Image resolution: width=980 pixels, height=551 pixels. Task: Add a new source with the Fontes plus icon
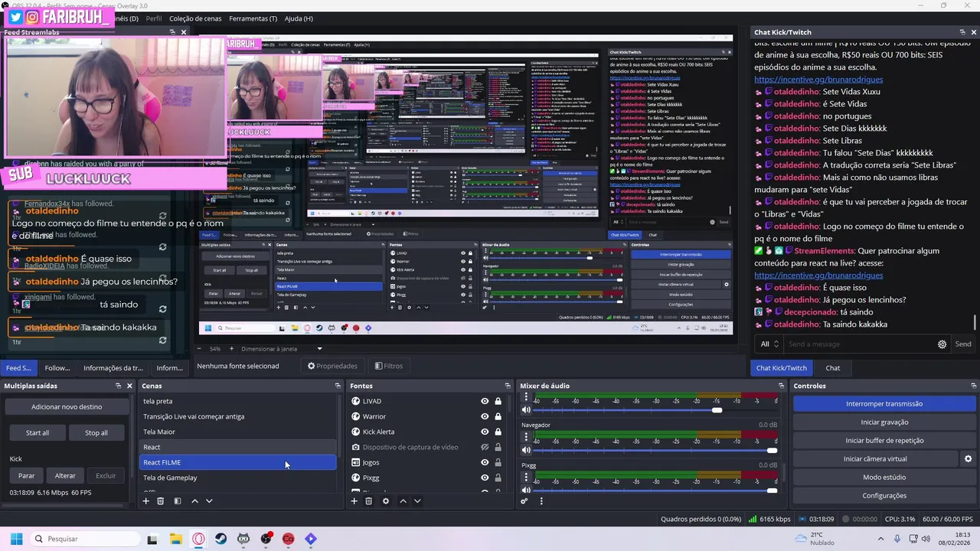354,501
